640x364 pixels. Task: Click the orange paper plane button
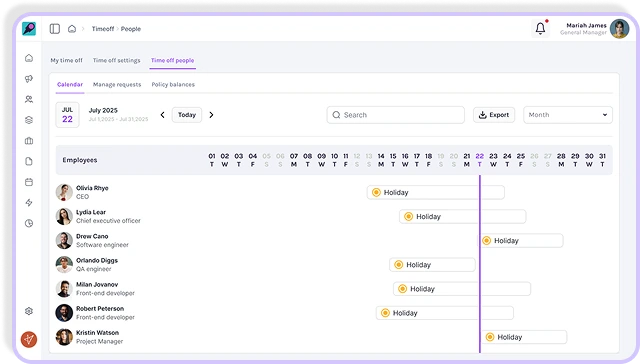pos(29,339)
